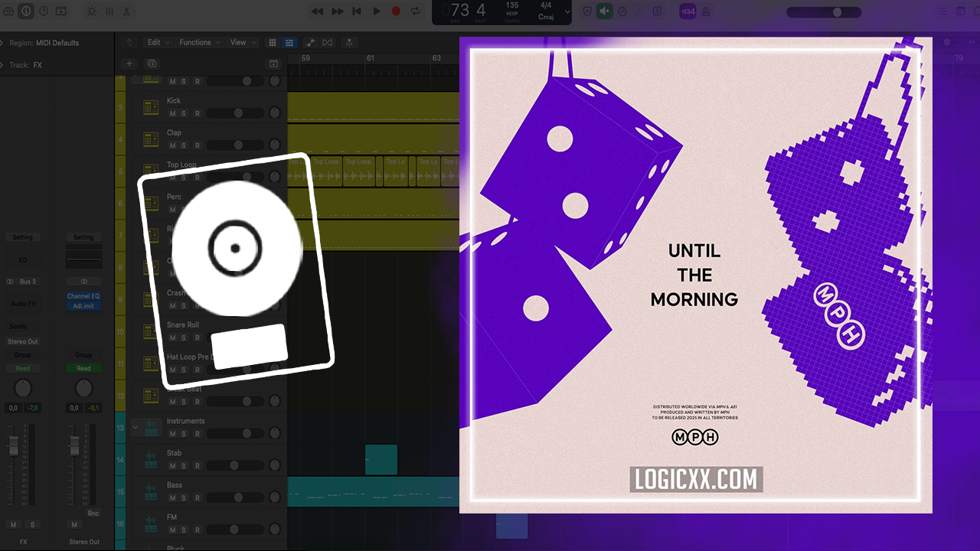Toggle the Inspector info icon
The width and height of the screenshot is (980, 551).
click(x=26, y=11)
